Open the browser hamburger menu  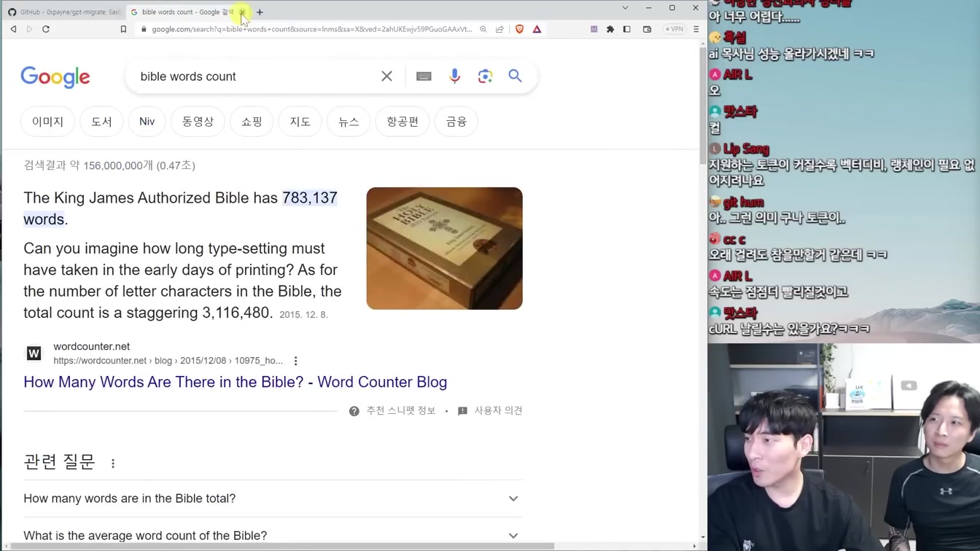point(696,29)
